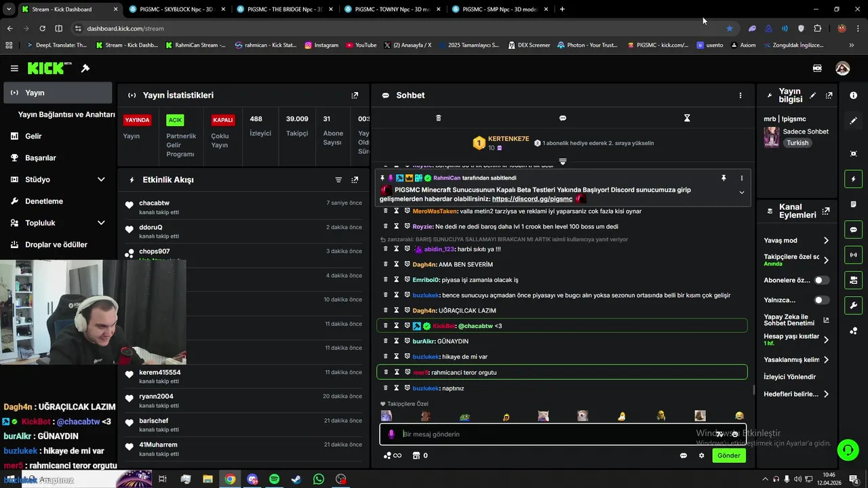Viewport: 868px width, 488px height.
Task: Open Hesap yaşı kısıtlaması options
Action: click(826, 340)
